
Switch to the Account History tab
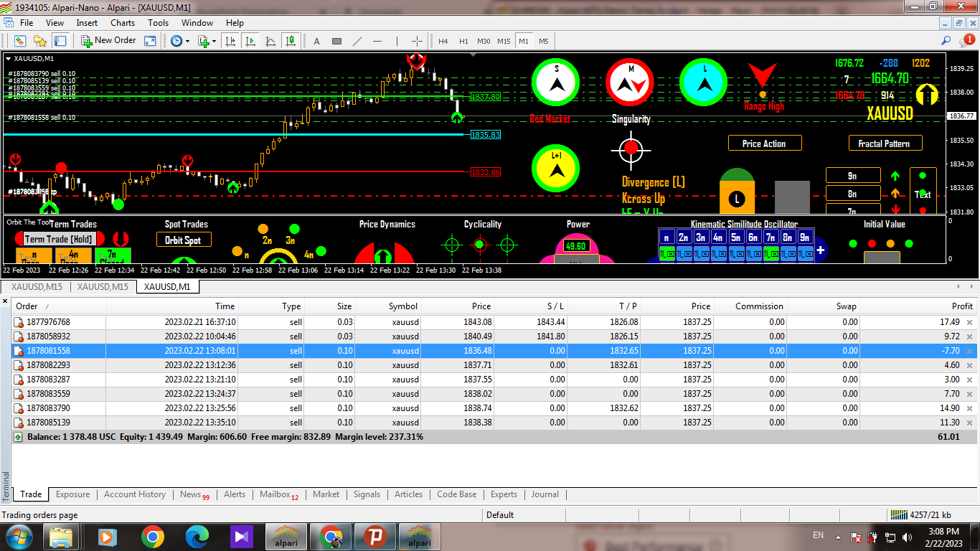pos(134,494)
